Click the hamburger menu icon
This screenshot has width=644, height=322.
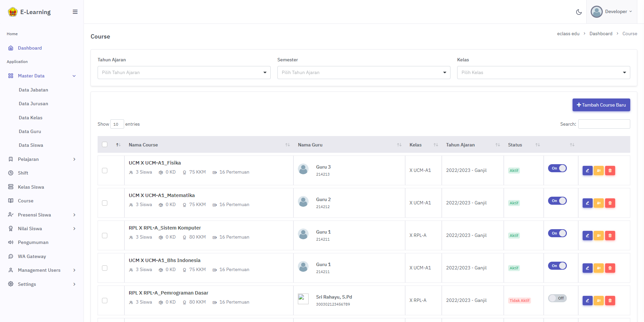coord(75,12)
